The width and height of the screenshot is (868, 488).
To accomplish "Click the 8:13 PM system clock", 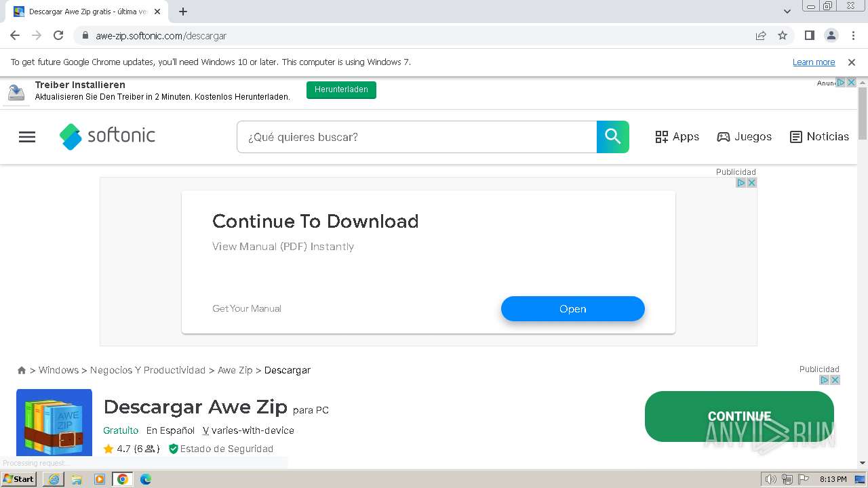I will pyautogui.click(x=833, y=479).
